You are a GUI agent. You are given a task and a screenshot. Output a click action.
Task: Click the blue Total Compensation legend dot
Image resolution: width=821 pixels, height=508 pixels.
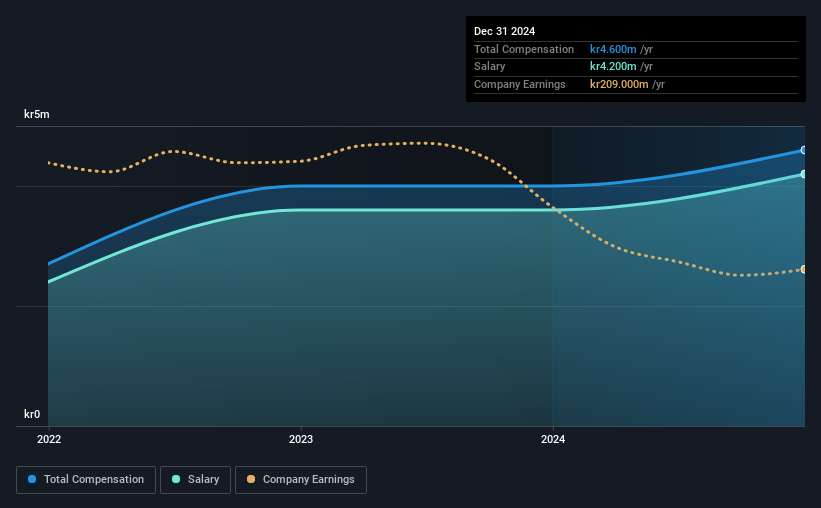(x=32, y=479)
